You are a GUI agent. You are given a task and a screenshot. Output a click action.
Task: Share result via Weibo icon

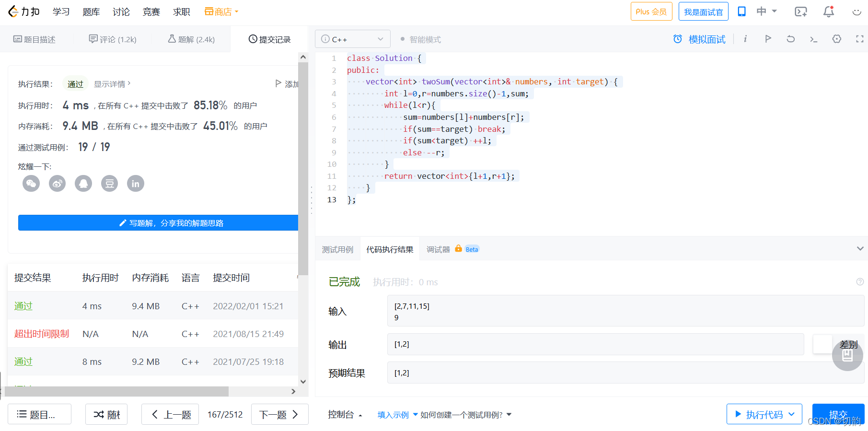(x=58, y=183)
